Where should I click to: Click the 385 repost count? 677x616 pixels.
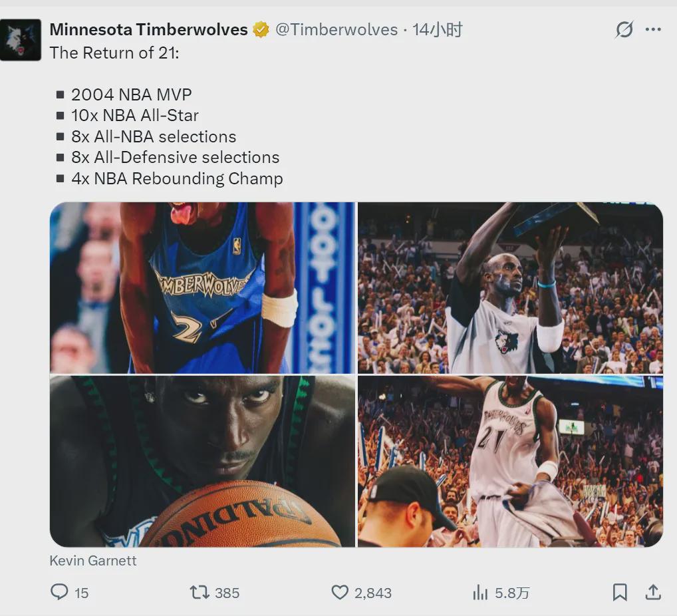(227, 593)
